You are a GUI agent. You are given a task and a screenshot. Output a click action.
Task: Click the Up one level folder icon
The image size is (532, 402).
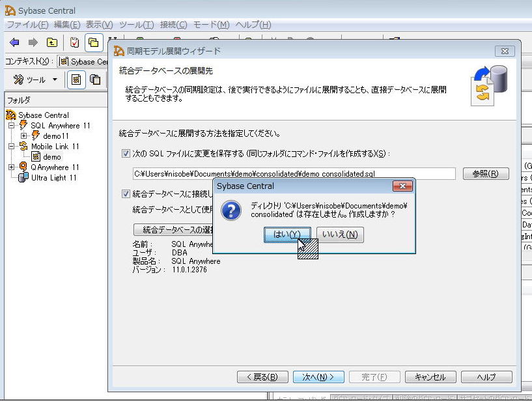click(x=51, y=43)
